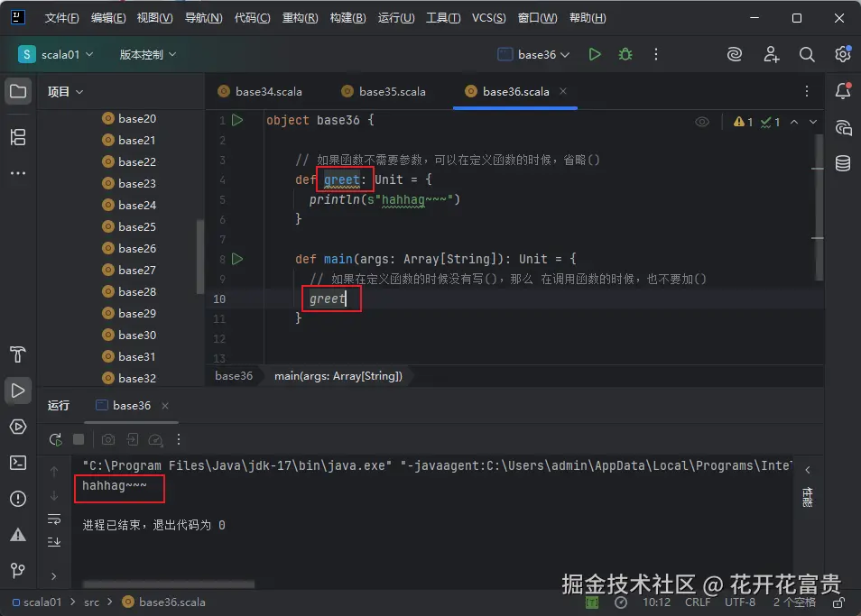Click the console horizontal scrollbar
The height and width of the screenshot is (616, 861).
click(x=169, y=584)
